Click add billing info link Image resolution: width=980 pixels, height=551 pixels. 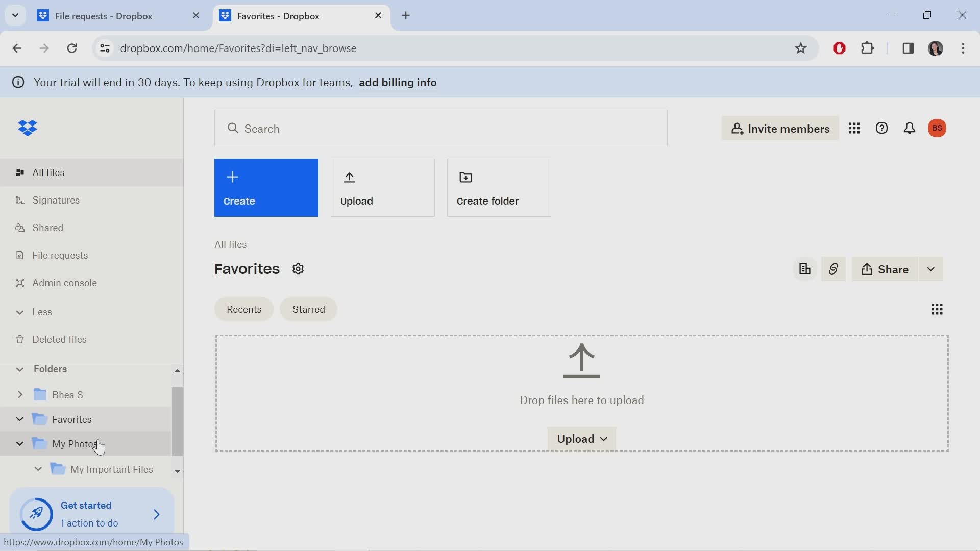(x=398, y=82)
